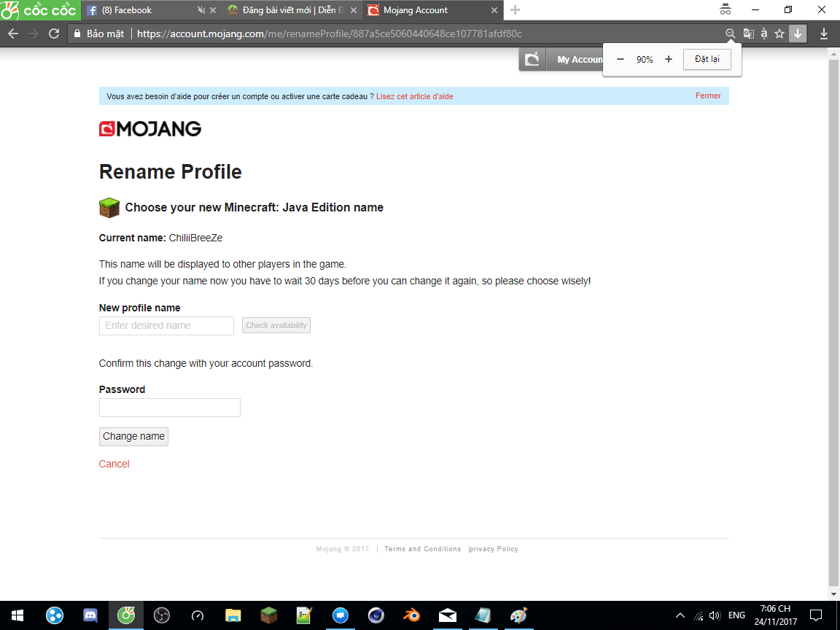Open the Lisez cet article d'aide link
Screen dimensions: 840x630
coord(415,96)
